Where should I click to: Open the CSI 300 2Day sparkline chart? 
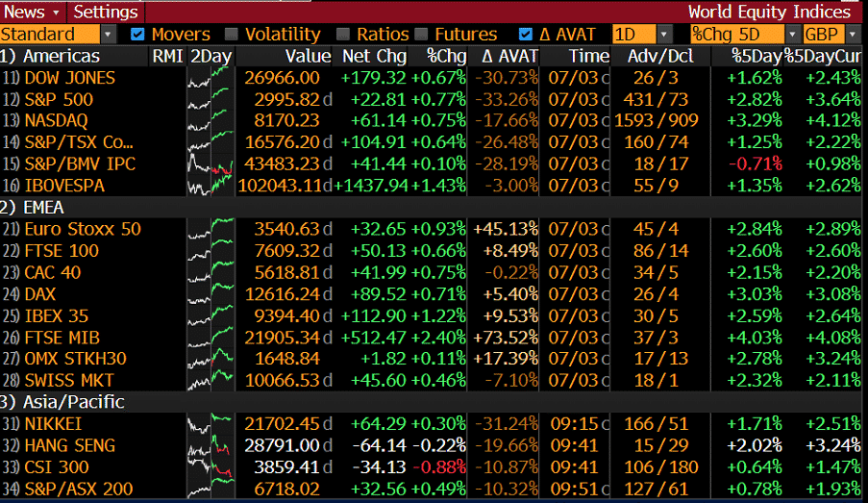point(211,467)
